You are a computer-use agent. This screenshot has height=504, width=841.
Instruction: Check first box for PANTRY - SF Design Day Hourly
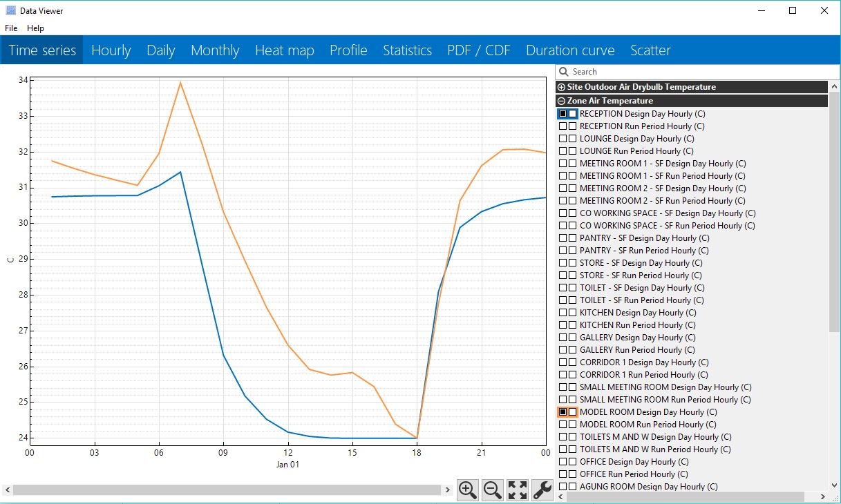pyautogui.click(x=563, y=238)
